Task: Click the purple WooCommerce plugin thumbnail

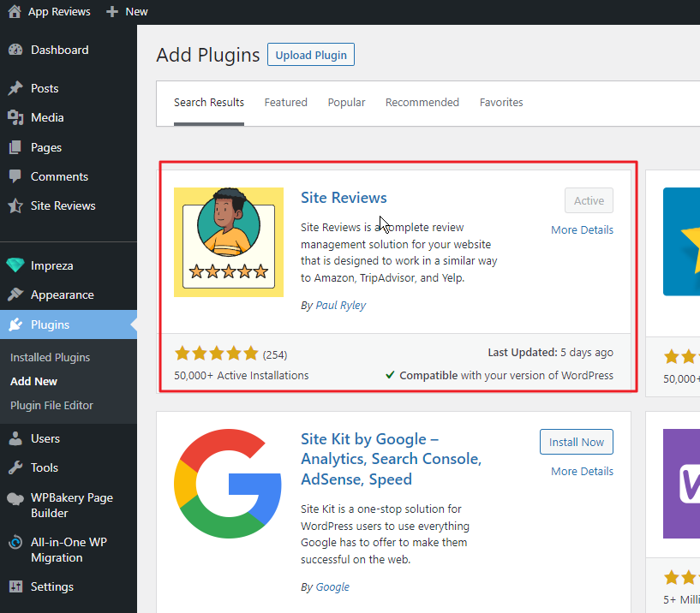Action: 681,484
